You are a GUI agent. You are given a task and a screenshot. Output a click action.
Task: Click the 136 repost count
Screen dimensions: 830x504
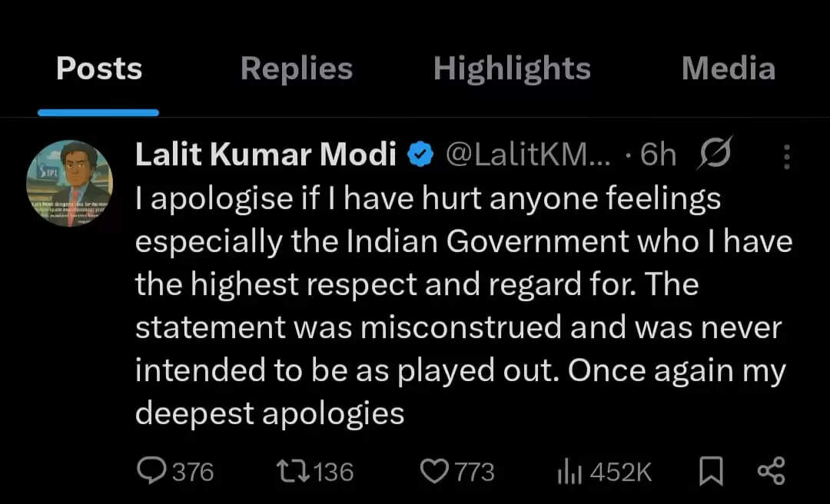(334, 472)
